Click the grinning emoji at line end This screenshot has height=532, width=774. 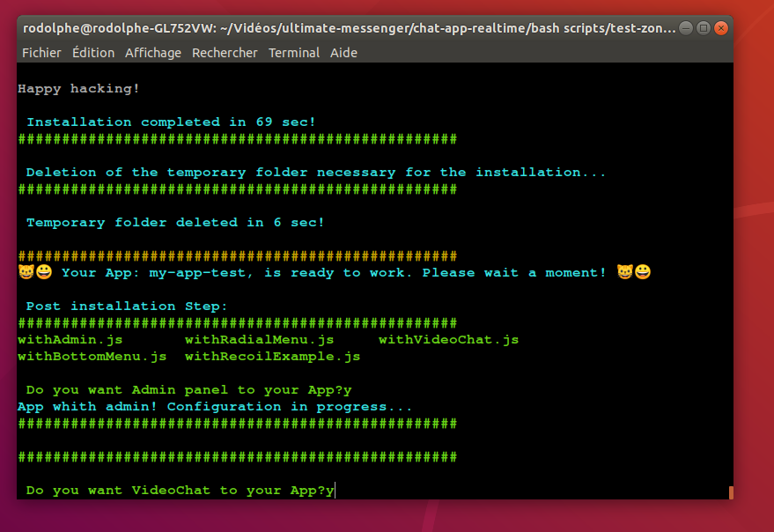(644, 272)
